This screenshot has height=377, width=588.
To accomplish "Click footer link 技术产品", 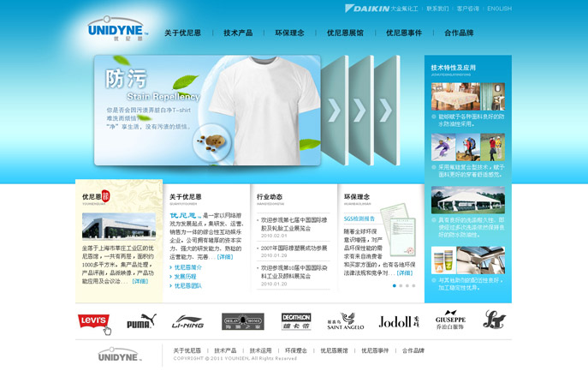I will pos(225,350).
